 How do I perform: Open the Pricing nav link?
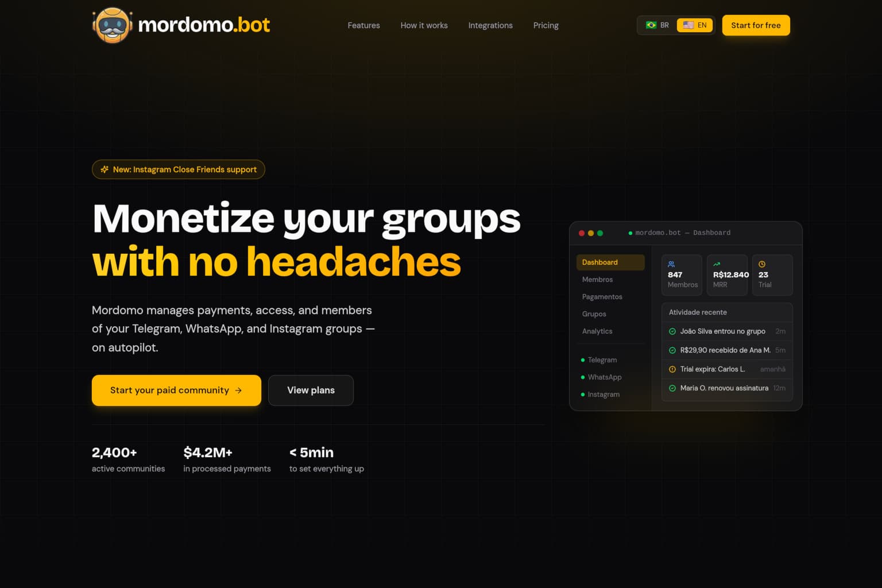click(x=546, y=25)
